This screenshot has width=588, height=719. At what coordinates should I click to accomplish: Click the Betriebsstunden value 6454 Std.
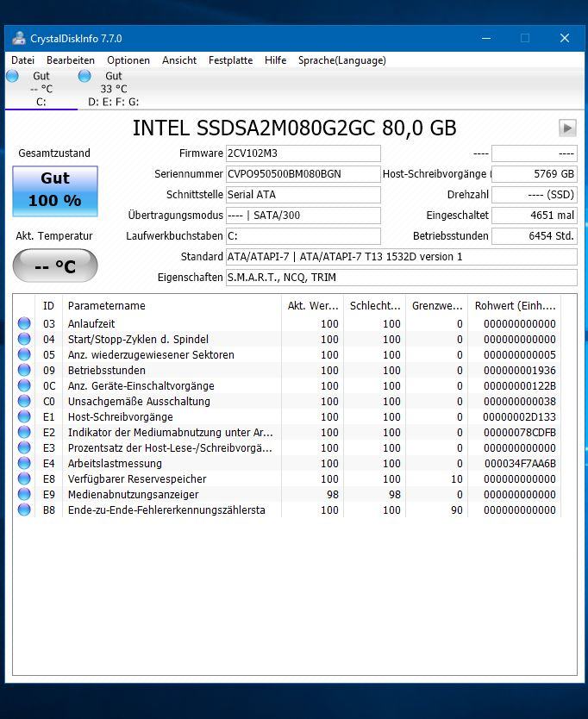click(535, 236)
